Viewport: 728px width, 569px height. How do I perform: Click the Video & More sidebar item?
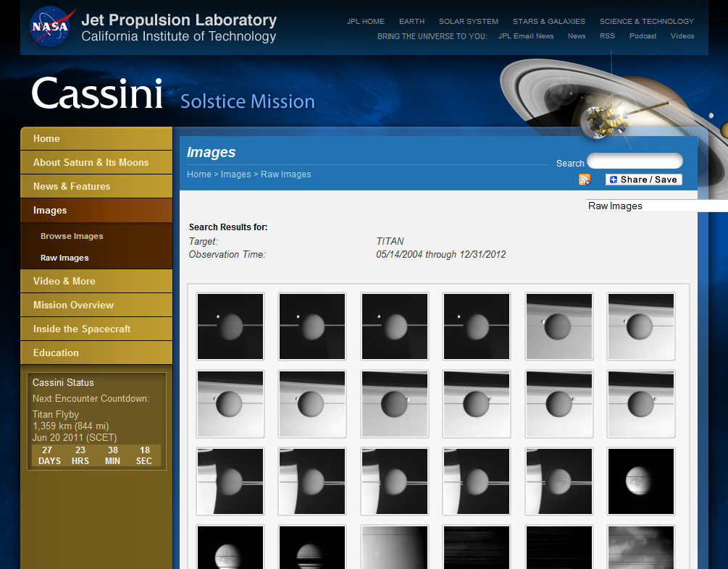[64, 281]
